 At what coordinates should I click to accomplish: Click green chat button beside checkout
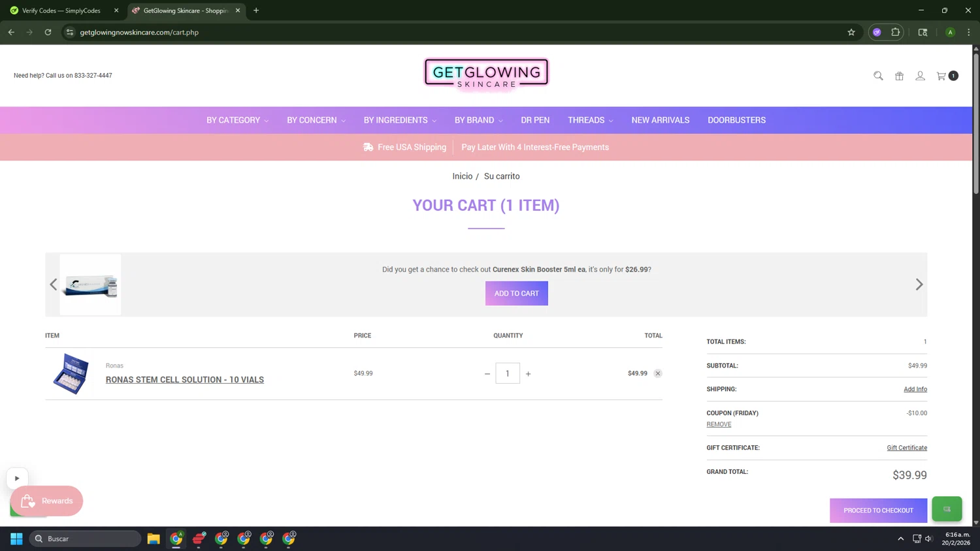pyautogui.click(x=947, y=509)
